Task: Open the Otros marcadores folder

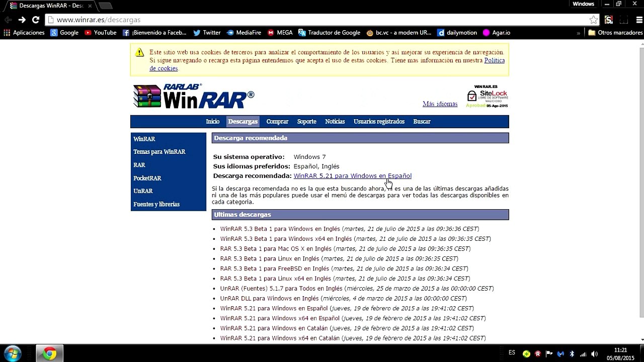Action: [615, 33]
